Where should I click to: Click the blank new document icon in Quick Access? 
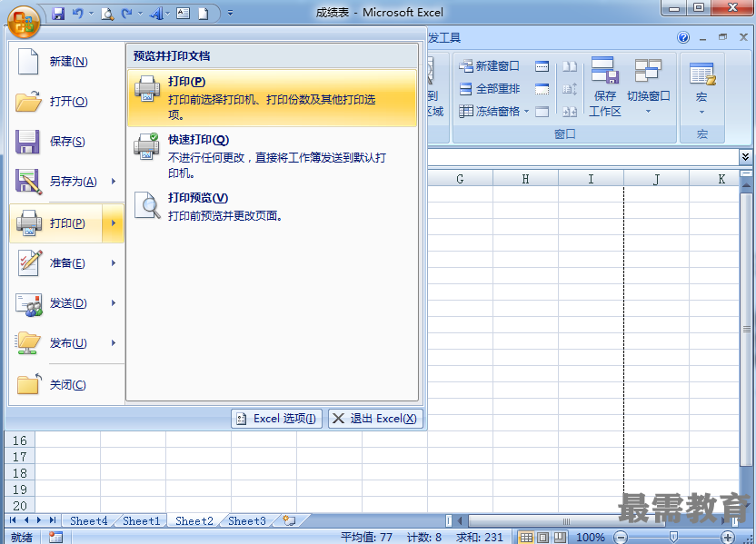pyautogui.click(x=204, y=14)
